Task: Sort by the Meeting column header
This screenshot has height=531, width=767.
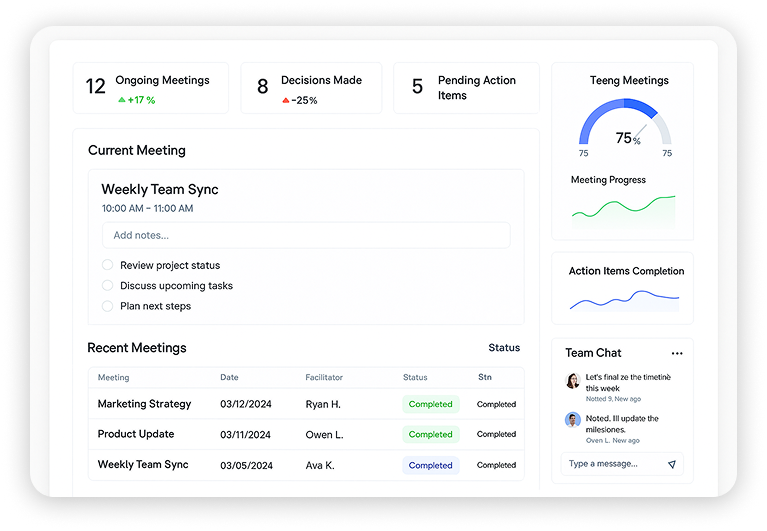Action: coord(113,377)
